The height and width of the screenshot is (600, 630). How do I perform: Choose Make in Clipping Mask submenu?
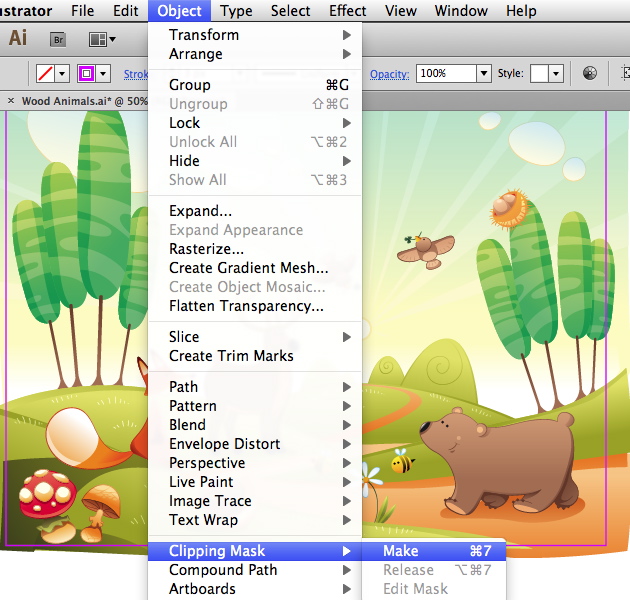pos(434,551)
